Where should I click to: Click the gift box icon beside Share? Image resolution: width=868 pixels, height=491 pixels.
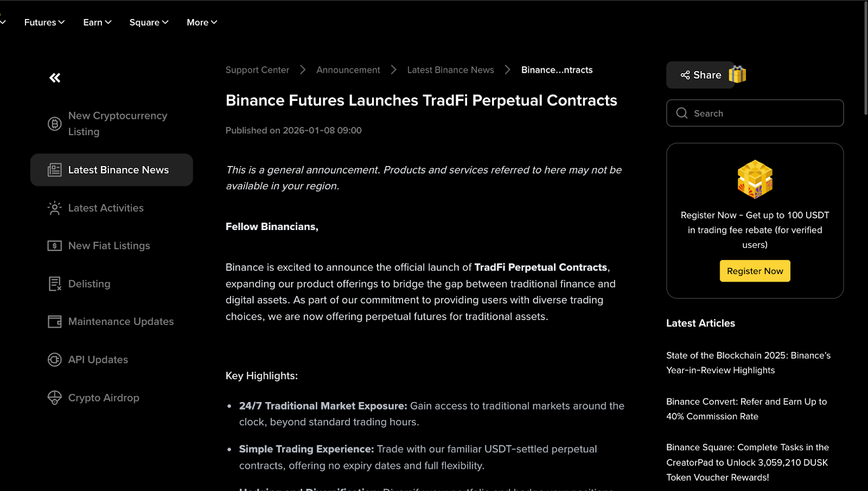(737, 74)
